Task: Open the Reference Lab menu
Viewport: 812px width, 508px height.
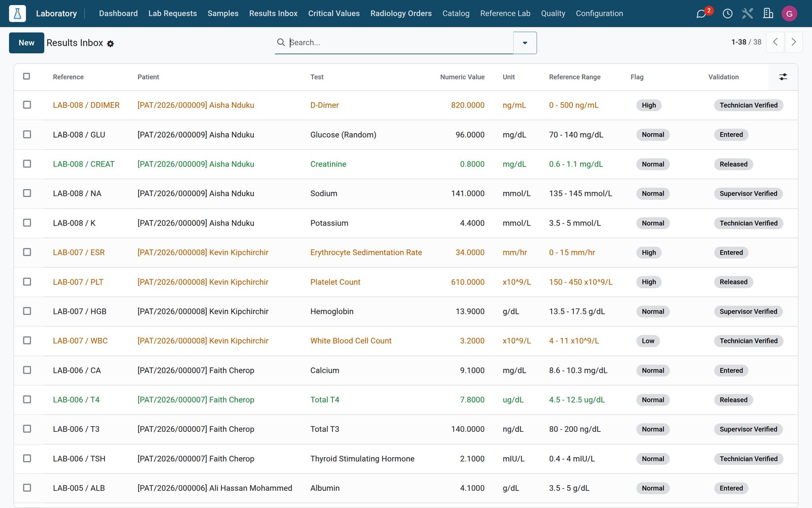Action: pyautogui.click(x=505, y=13)
